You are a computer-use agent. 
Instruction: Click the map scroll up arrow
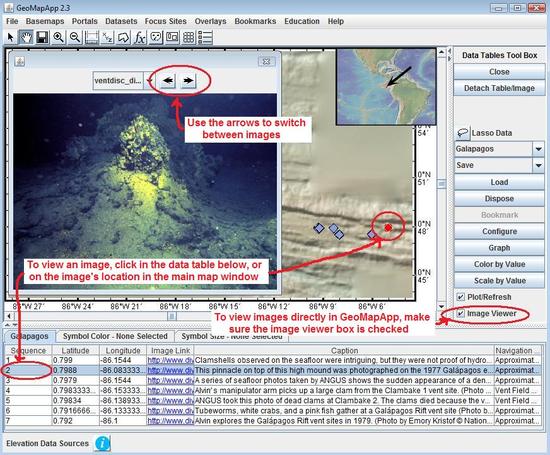pos(442,52)
